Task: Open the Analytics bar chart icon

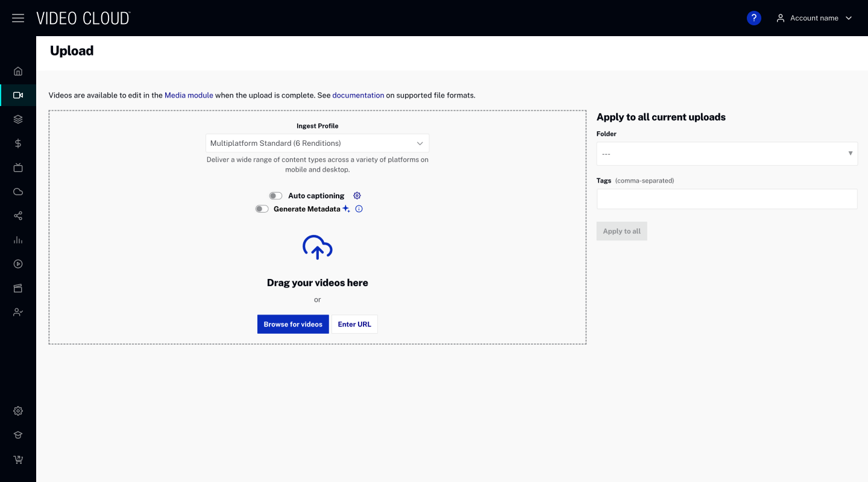Action: tap(18, 240)
